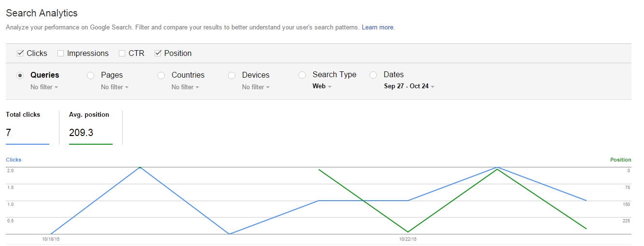Click the 225 position axis value

(626, 221)
